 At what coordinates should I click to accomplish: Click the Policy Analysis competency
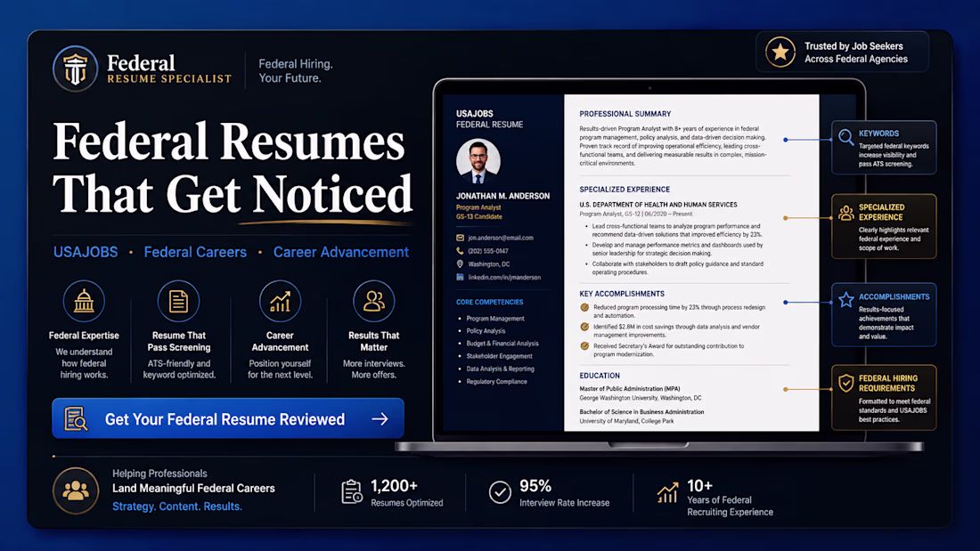pos(486,331)
